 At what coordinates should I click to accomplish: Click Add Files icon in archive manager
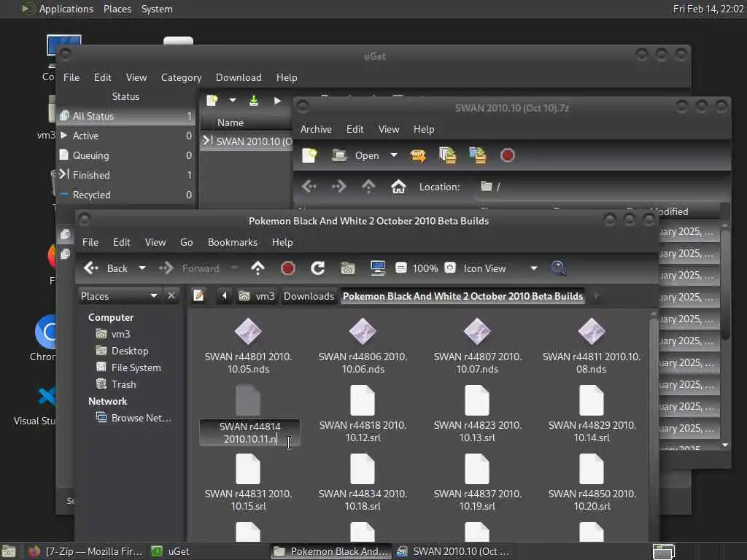pos(447,156)
